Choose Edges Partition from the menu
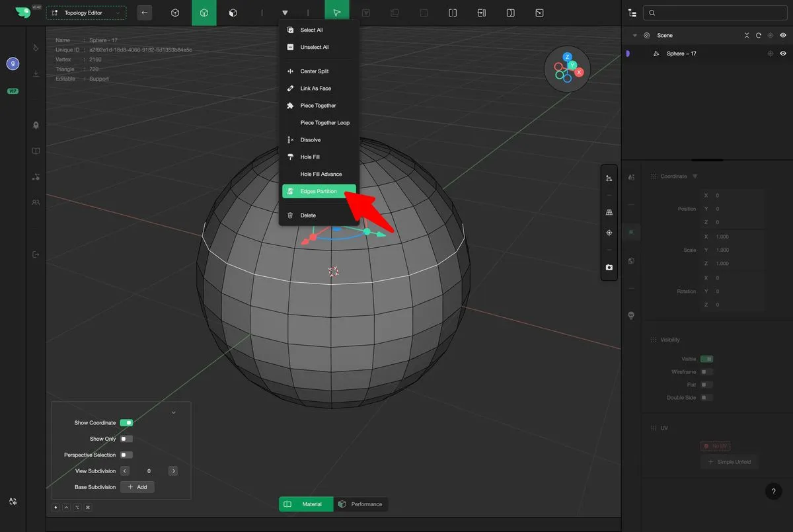Screen dimensions: 793x532 (x=319, y=192)
